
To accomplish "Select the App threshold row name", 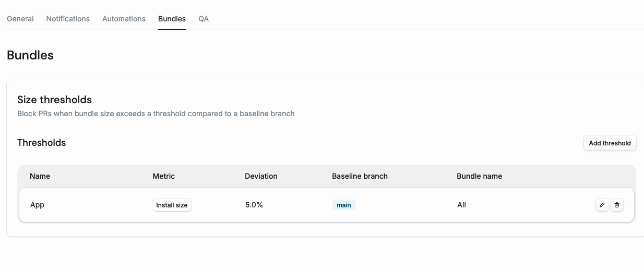I will (x=37, y=205).
